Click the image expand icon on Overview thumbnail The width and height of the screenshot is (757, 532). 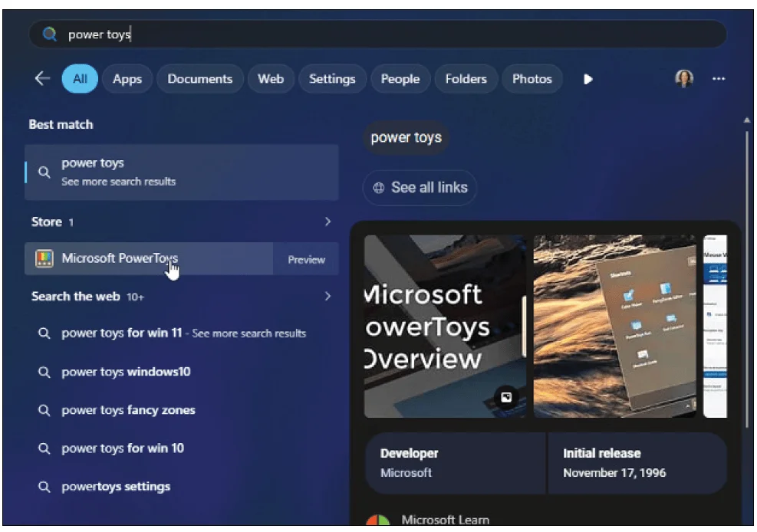tap(506, 397)
